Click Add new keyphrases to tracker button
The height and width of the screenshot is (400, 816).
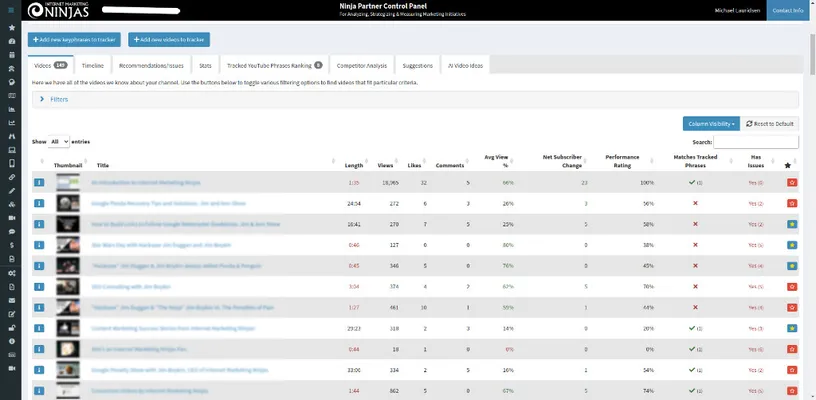[76, 40]
